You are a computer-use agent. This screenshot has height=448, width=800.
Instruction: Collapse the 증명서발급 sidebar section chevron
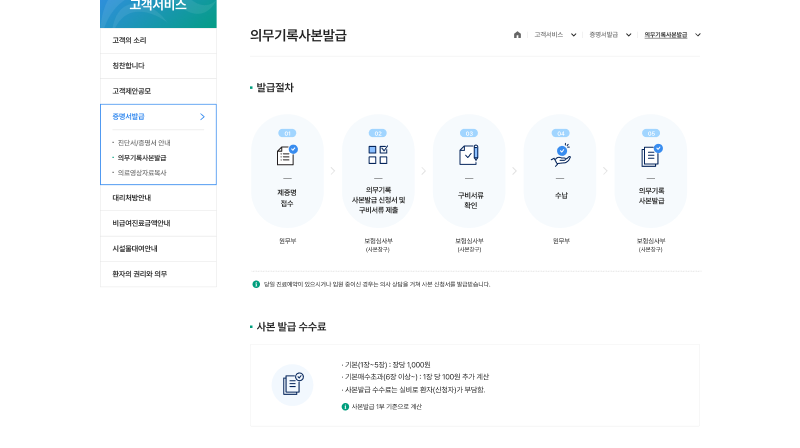pos(203,117)
